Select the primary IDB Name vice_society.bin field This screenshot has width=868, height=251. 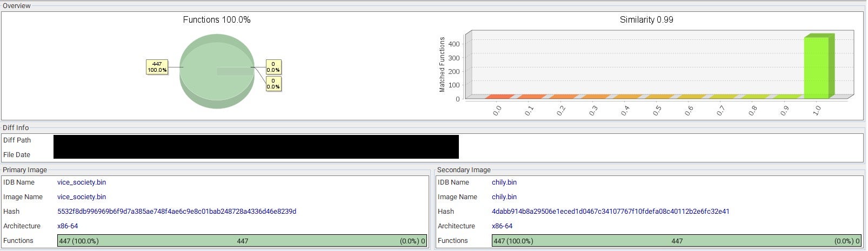point(82,182)
